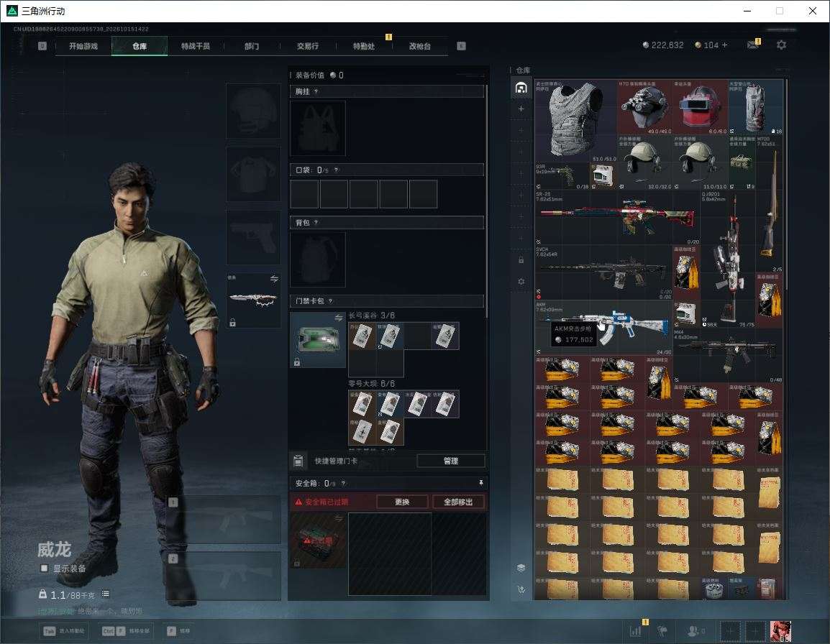Click the 管理 button
The height and width of the screenshot is (644, 830).
click(x=450, y=461)
